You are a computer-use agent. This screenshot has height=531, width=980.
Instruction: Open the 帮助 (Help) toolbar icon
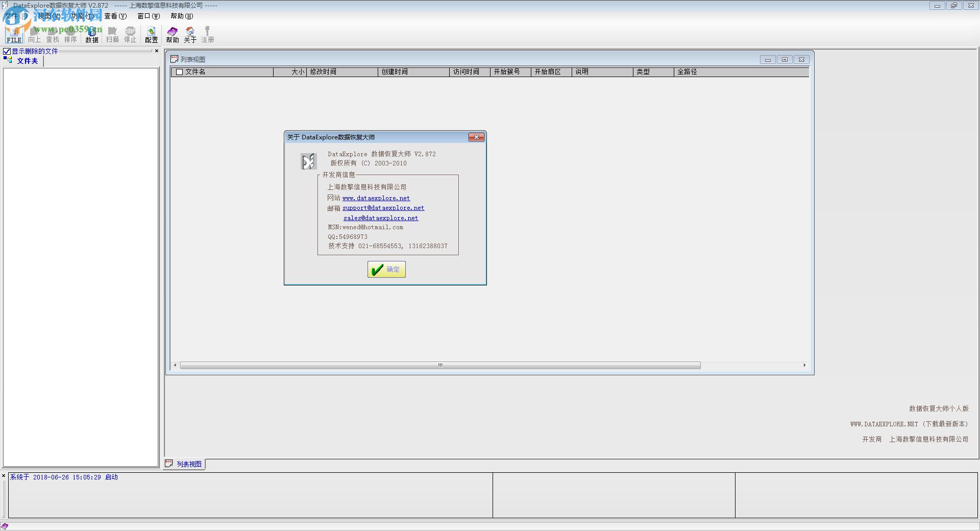(173, 35)
